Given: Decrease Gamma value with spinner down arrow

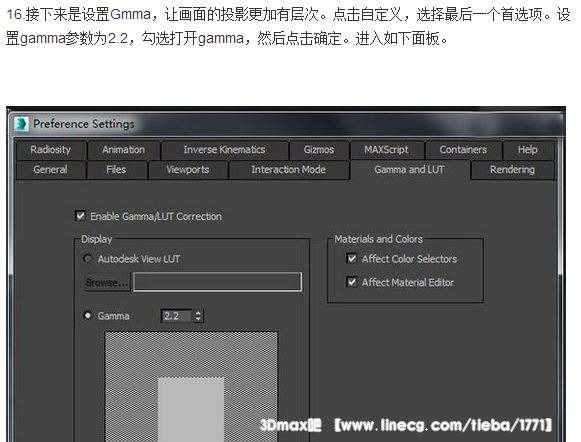Looking at the screenshot, I should tap(199, 319).
